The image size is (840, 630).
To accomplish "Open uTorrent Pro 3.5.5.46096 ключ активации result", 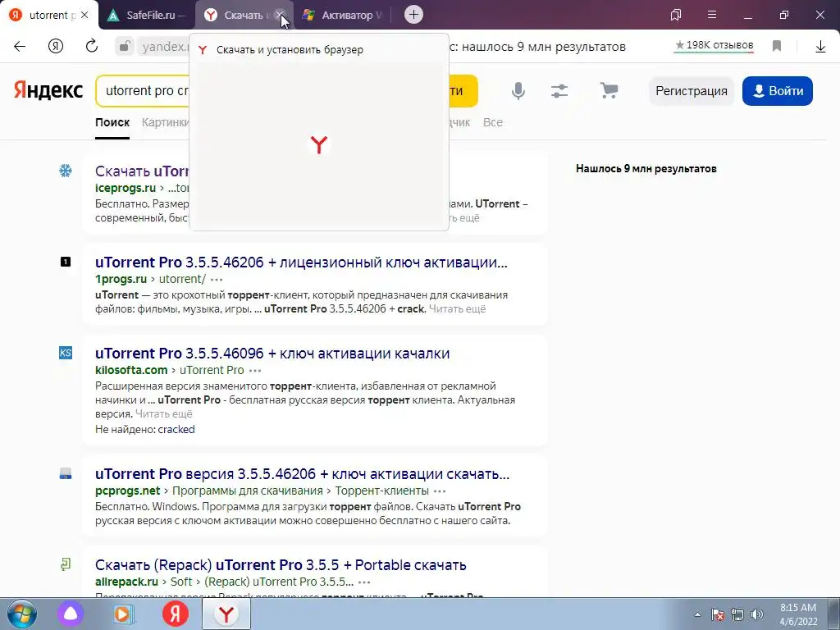I will coord(272,354).
